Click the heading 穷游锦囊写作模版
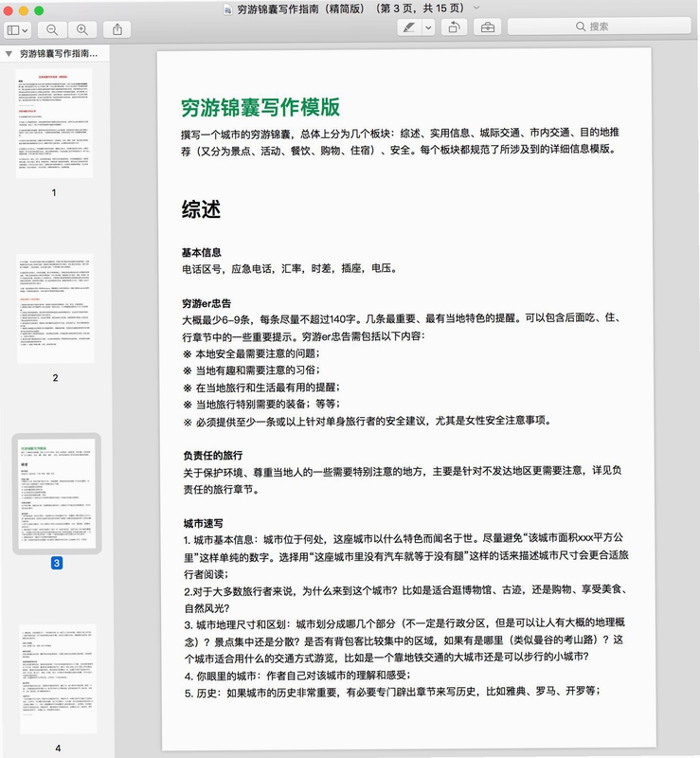The width and height of the screenshot is (700, 758). point(260,107)
